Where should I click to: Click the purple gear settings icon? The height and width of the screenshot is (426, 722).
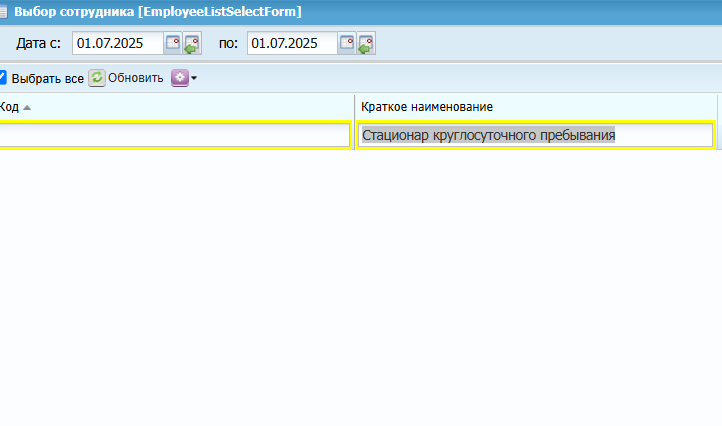tap(180, 78)
